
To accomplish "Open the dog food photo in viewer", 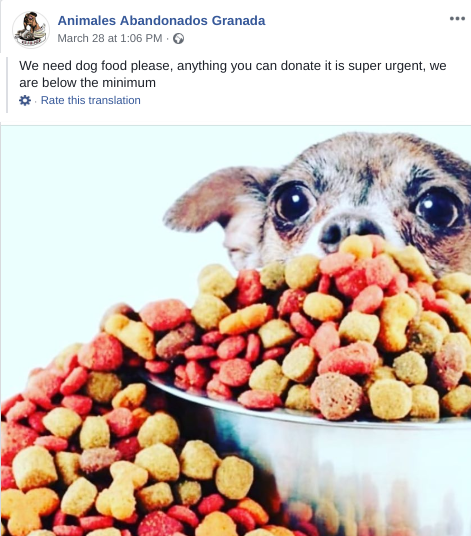I will pyautogui.click(x=236, y=331).
